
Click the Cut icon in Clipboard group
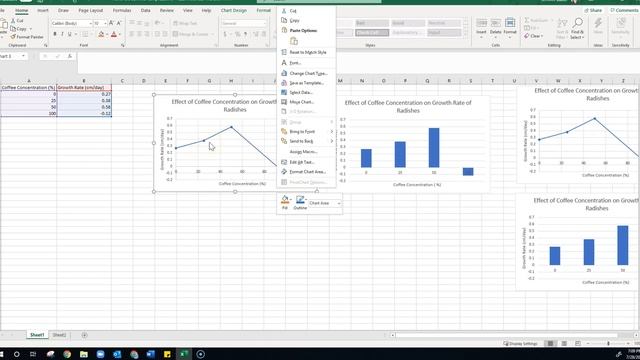pyautogui.click(x=13, y=20)
